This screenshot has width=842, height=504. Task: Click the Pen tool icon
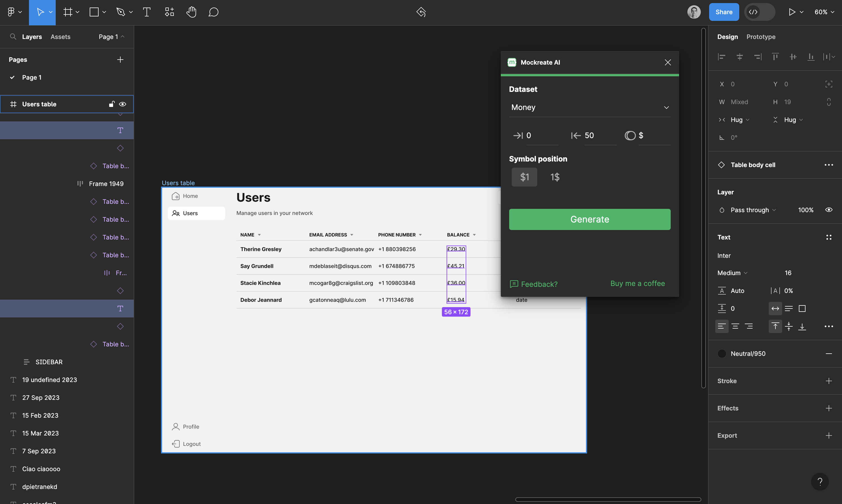click(x=121, y=12)
